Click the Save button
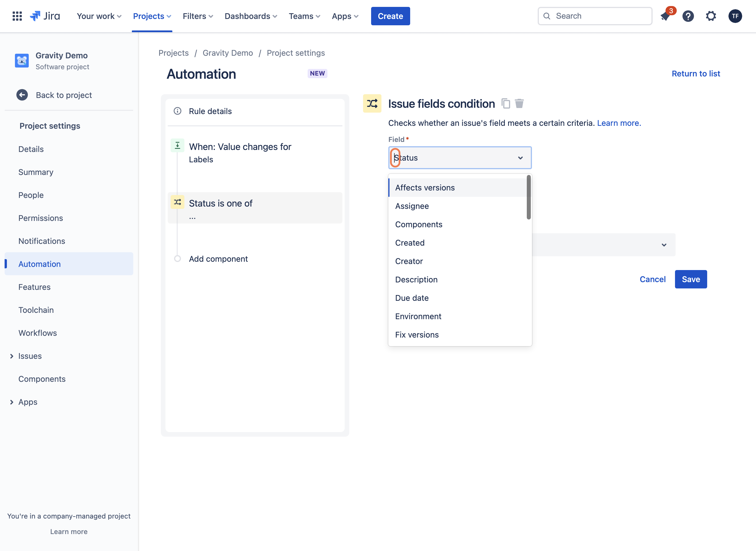This screenshot has width=756, height=551. [x=691, y=279]
